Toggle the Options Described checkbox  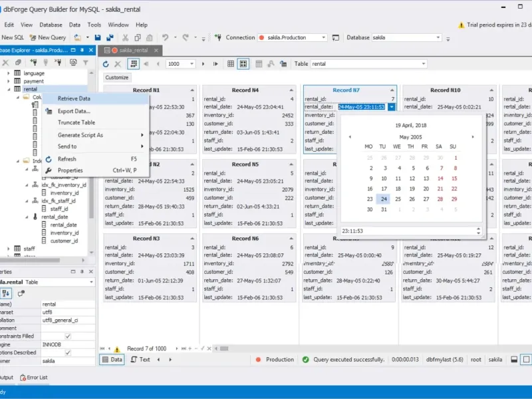pos(68,352)
